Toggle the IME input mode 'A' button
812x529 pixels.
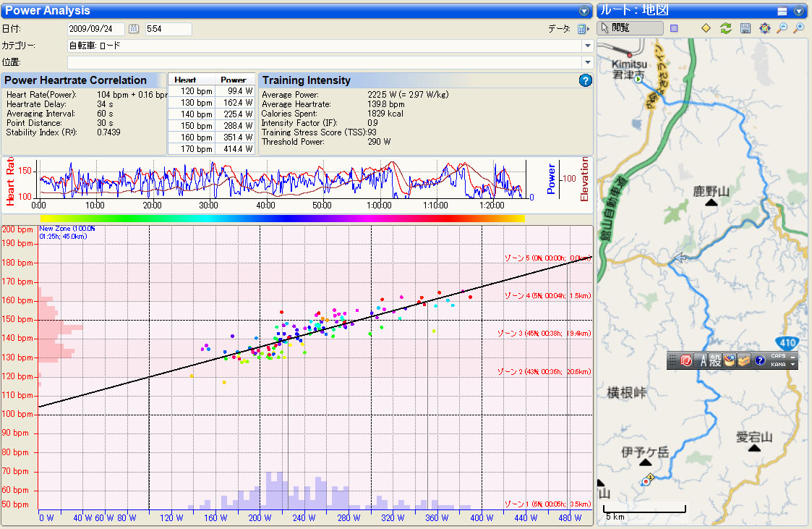[701, 360]
